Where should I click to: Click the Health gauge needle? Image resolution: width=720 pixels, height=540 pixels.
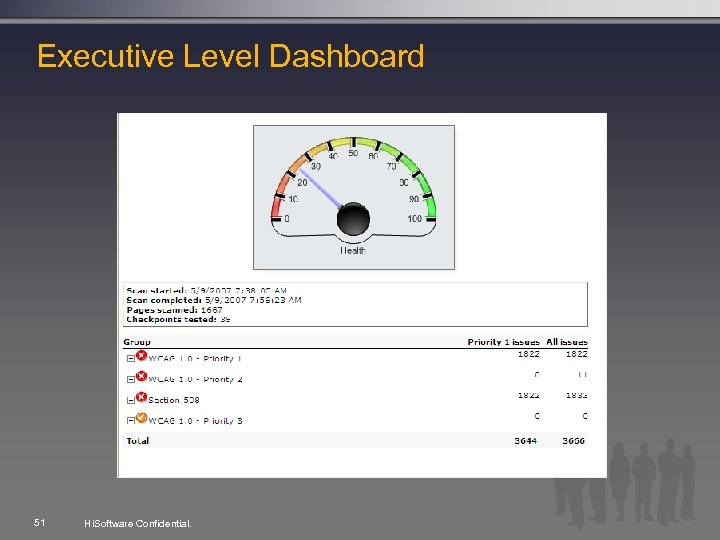(x=321, y=189)
